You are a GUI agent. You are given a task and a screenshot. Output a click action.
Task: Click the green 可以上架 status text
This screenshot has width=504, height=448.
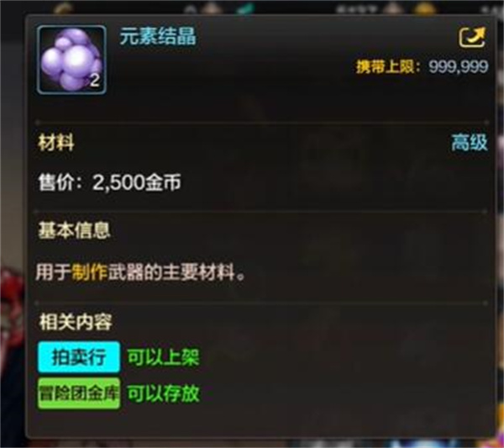[x=163, y=357]
